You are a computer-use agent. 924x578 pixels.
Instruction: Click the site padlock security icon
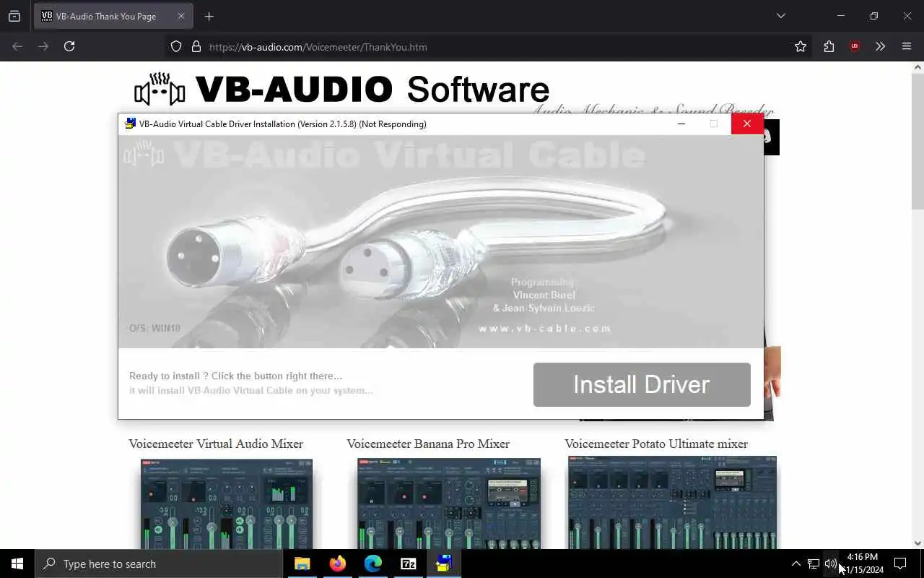[x=196, y=46]
